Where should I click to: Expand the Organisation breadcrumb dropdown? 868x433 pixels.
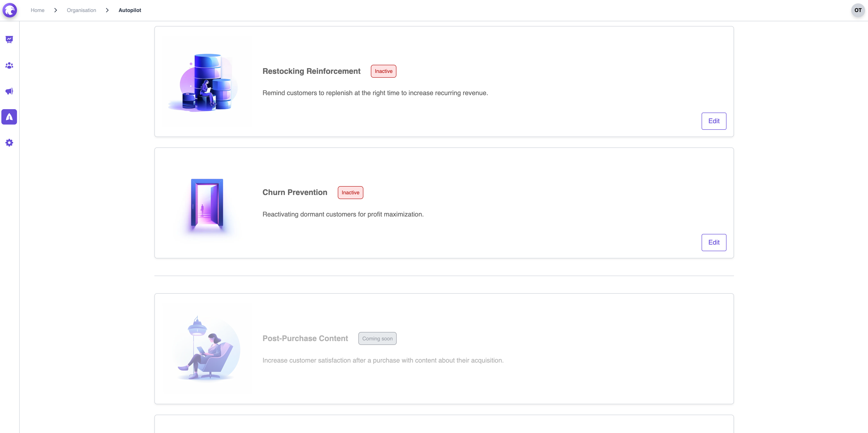[x=81, y=10]
